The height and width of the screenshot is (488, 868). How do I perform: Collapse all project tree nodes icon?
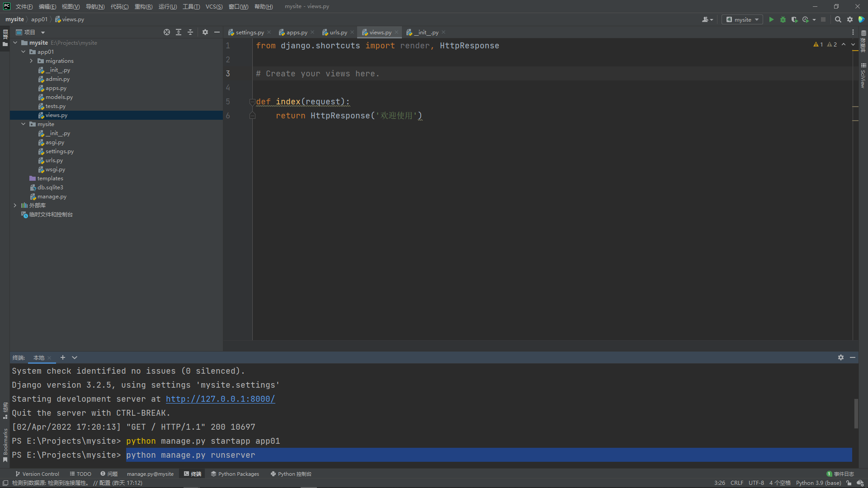click(190, 32)
